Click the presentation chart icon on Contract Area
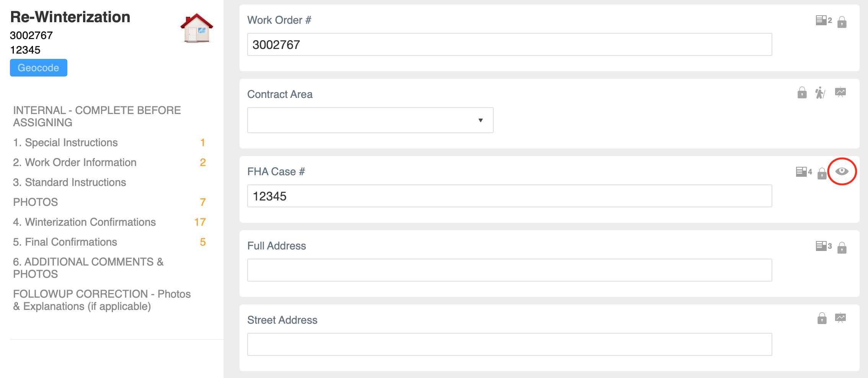 (840, 92)
